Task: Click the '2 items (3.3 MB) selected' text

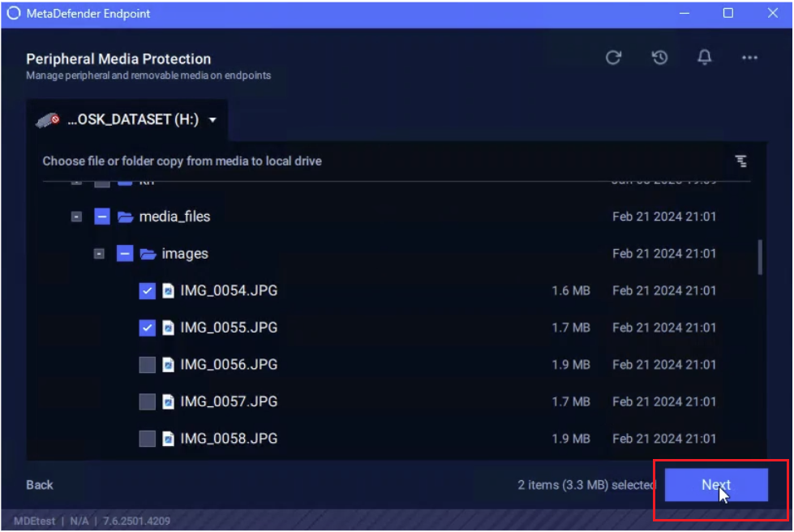Action: pos(586,485)
